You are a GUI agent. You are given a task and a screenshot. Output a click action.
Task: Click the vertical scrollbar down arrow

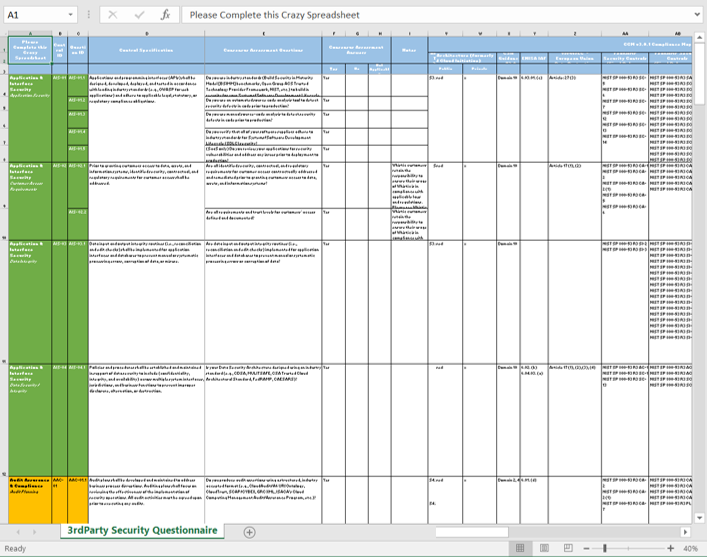point(699,518)
